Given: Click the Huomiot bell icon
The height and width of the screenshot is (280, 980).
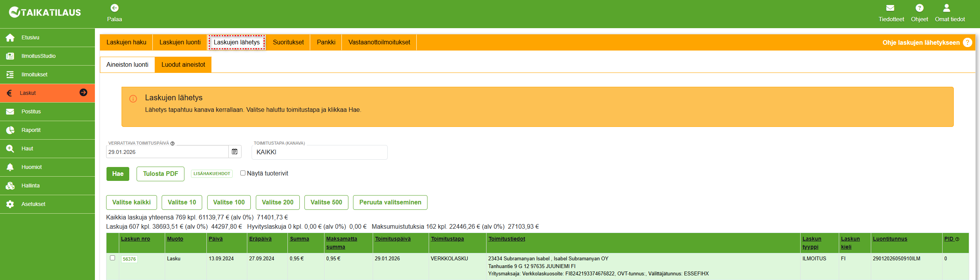Looking at the screenshot, I should (x=10, y=167).
